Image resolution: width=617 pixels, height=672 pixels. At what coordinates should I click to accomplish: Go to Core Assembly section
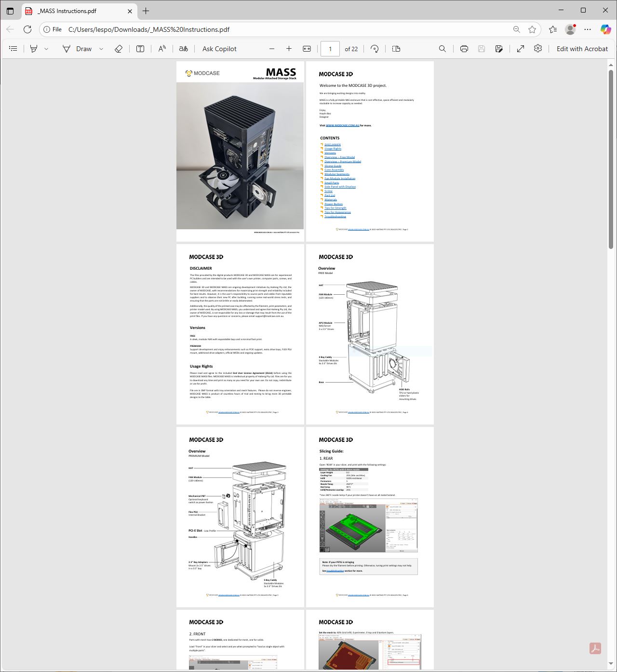pos(334,170)
